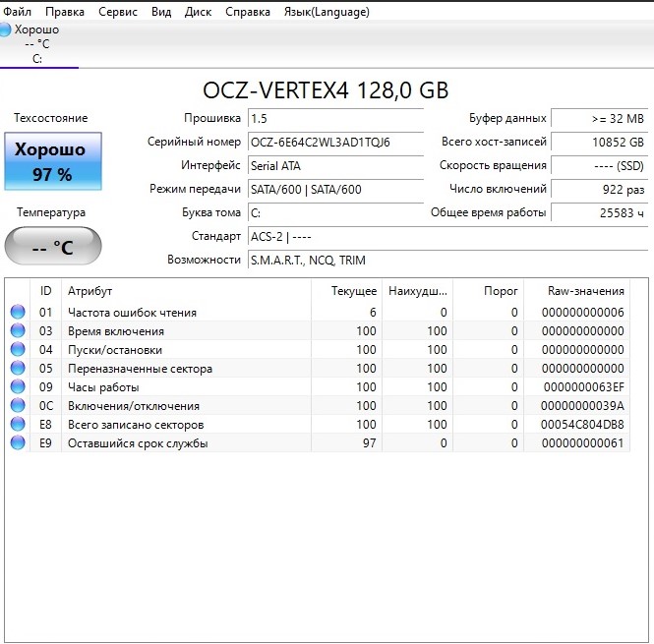The height and width of the screenshot is (644, 654).
Task: Open the Сервис menu
Action: point(118,12)
